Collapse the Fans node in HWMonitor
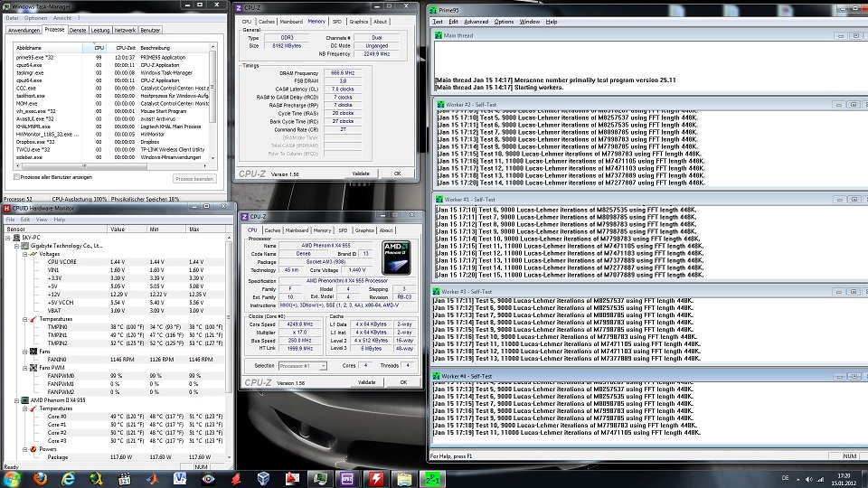The image size is (868, 488). point(25,352)
